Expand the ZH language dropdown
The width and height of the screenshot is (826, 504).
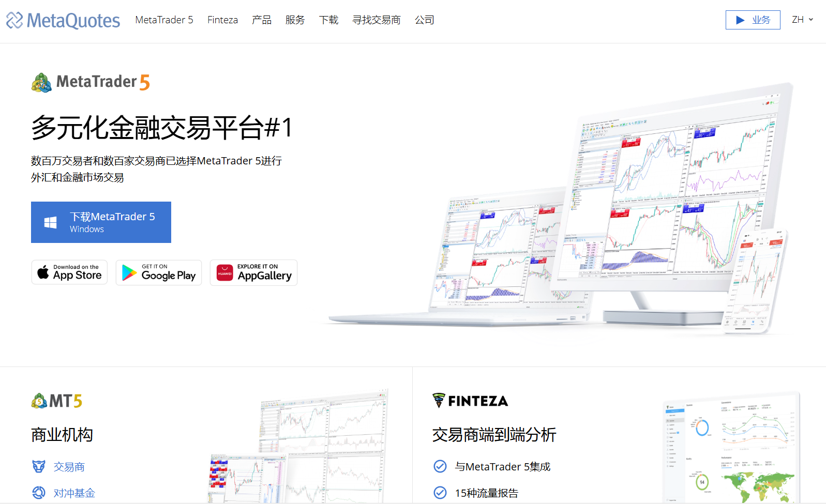coord(802,20)
